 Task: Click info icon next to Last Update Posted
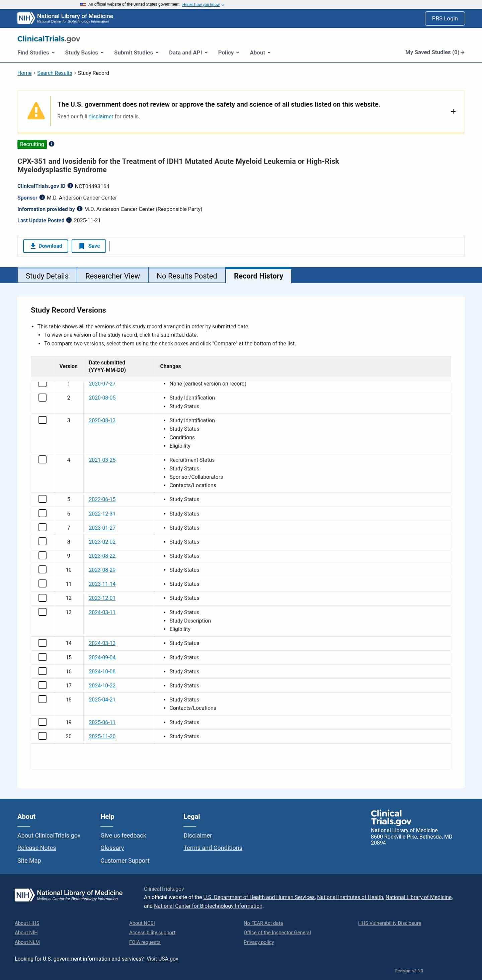pos(69,220)
